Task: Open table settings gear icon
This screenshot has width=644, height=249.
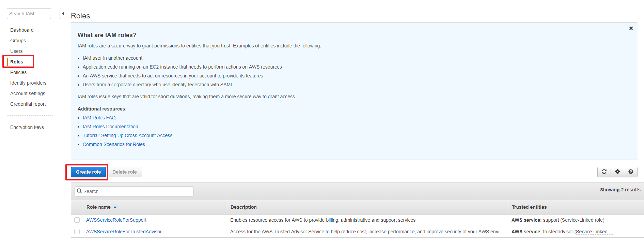Action: [x=617, y=172]
